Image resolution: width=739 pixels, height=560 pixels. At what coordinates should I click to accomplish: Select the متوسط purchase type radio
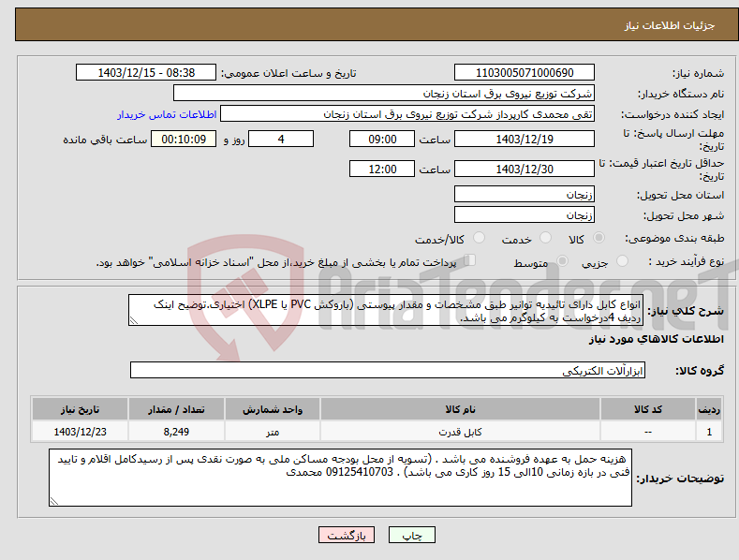pos(562,261)
